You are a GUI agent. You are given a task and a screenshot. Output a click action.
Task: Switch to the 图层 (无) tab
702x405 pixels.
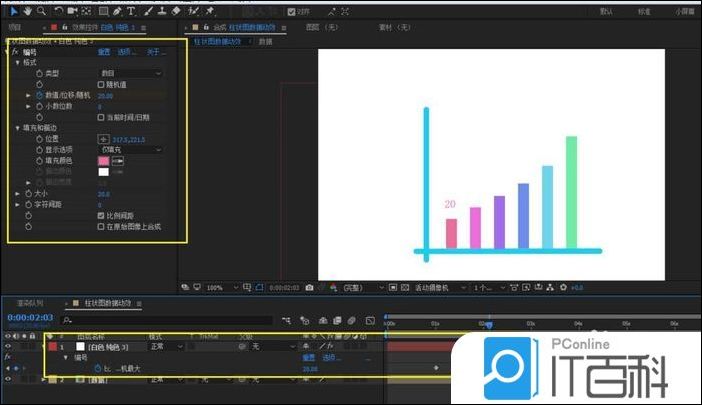click(321, 27)
